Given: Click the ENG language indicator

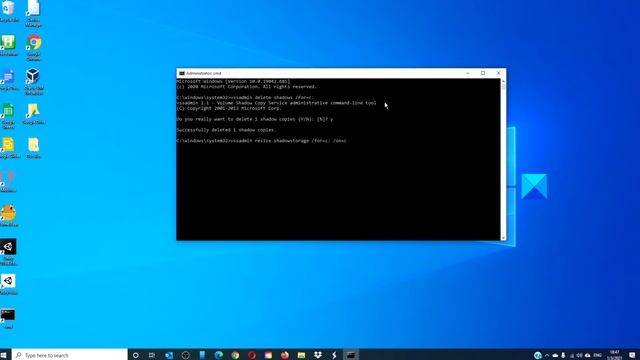Looking at the screenshot, I should (x=598, y=355).
